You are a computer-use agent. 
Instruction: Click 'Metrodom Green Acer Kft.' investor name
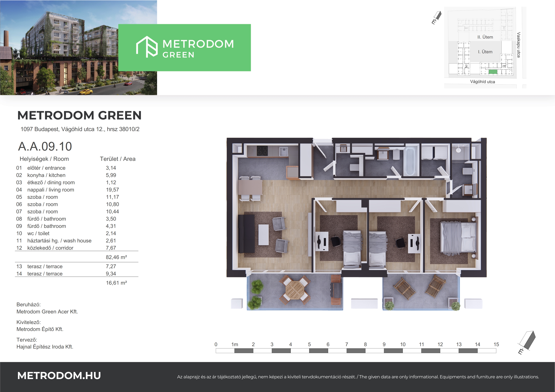pyautogui.click(x=47, y=312)
